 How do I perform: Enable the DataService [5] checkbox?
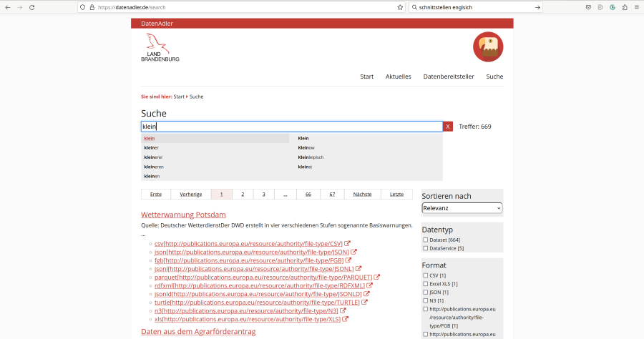click(x=426, y=248)
